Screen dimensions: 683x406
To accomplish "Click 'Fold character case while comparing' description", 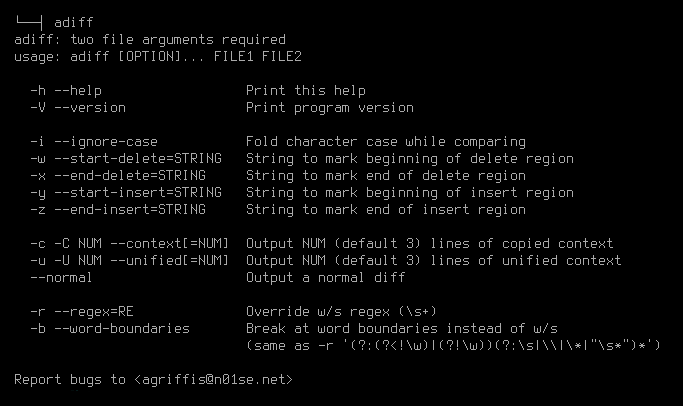I will coord(385,142).
